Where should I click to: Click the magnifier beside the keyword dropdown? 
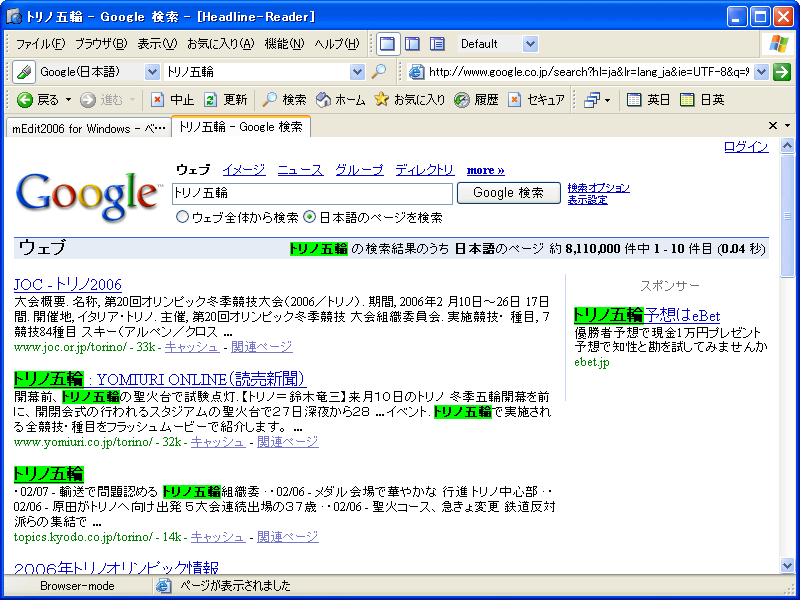tap(379, 72)
